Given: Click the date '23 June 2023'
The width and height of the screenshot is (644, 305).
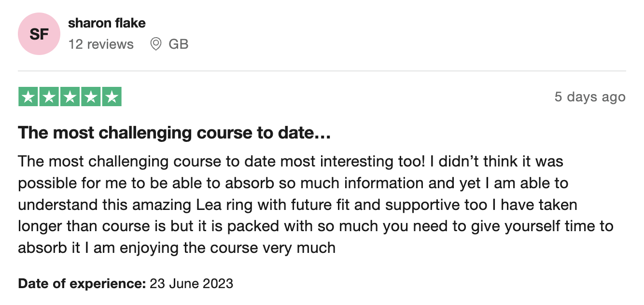Looking at the screenshot, I should (x=192, y=283).
